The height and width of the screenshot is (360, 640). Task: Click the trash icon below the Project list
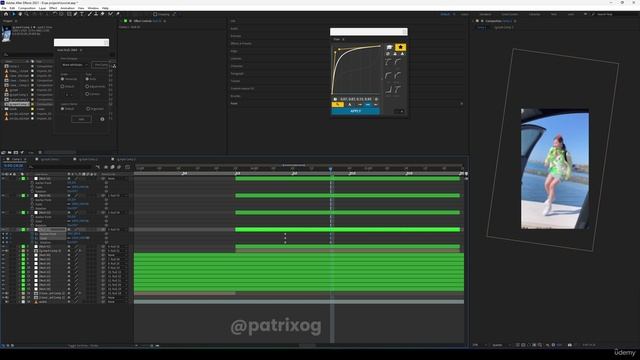[40, 152]
